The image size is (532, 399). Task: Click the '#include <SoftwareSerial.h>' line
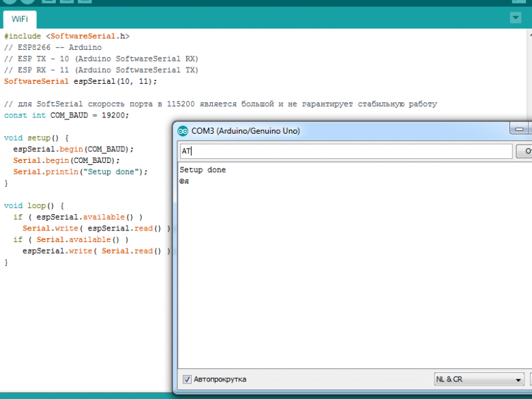coord(67,36)
